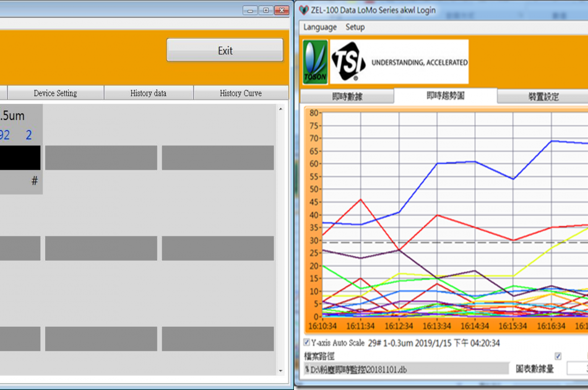Select the 裝置設定 tab
Viewport: 588px width, 390px height.
point(543,97)
